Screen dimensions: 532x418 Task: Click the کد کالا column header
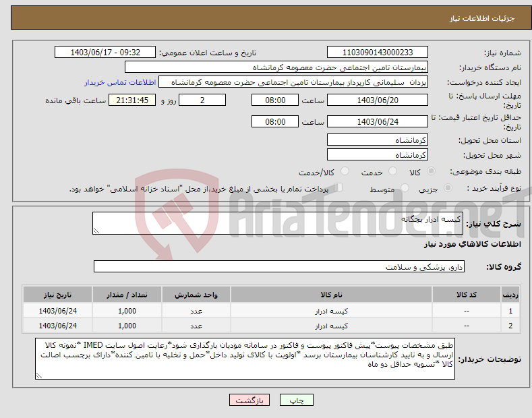(x=467, y=295)
